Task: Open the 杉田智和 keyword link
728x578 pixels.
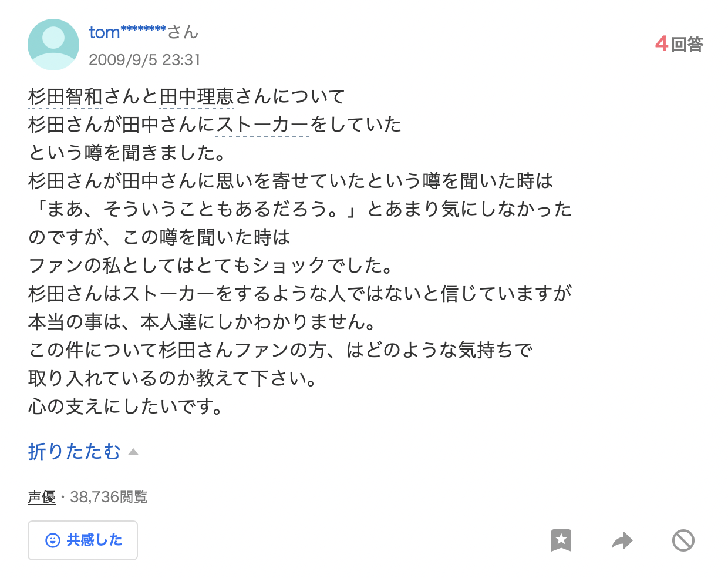Action: 65,96
